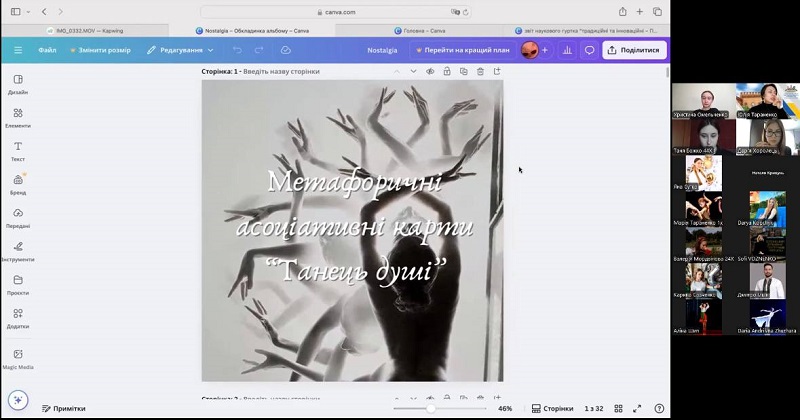Open the Передані uploads panel
800x420 pixels.
pos(18,218)
